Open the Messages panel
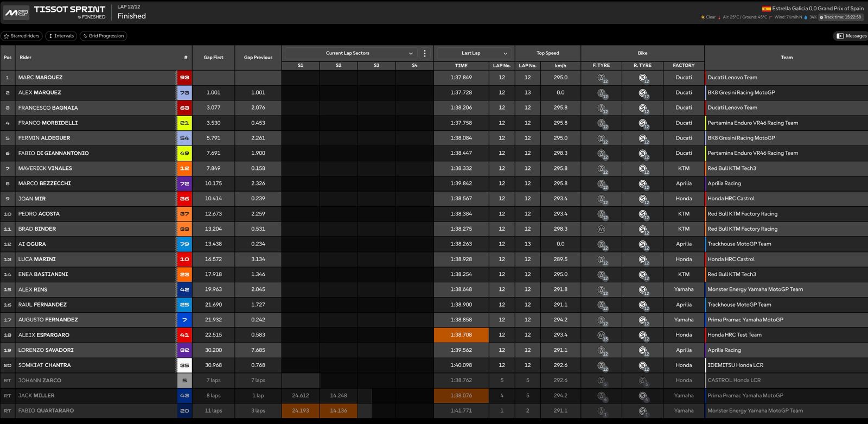868x424 pixels. (851, 36)
